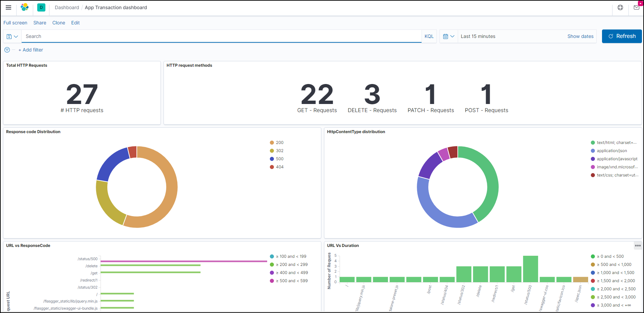Toggle '≥ 0 and < 500' duration legend
This screenshot has width=644, height=313.
tap(607, 256)
